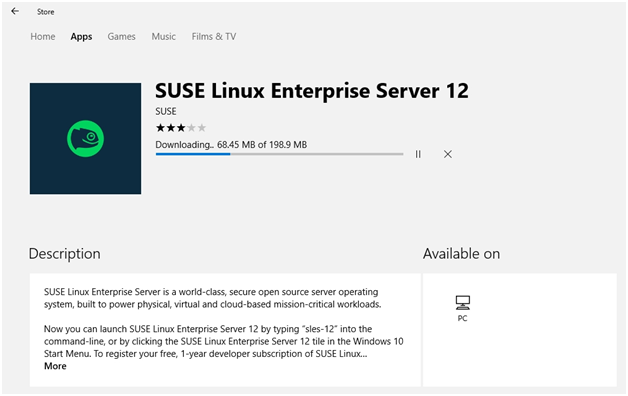Open the Home tab
Screen dimensions: 628x396
[43, 36]
